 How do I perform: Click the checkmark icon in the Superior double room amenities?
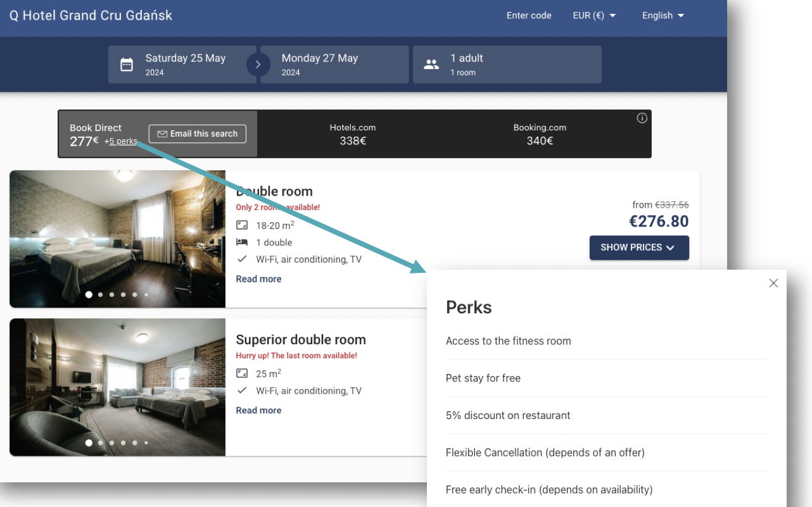(241, 391)
